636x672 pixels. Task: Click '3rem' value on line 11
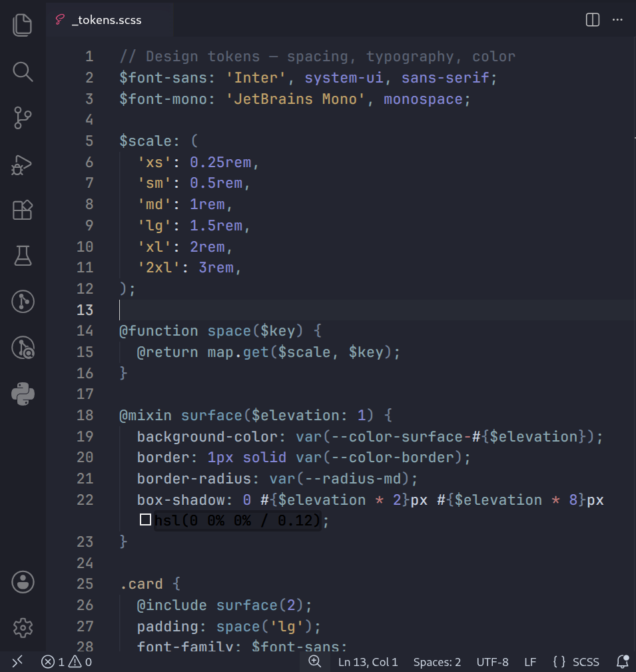pos(216,268)
